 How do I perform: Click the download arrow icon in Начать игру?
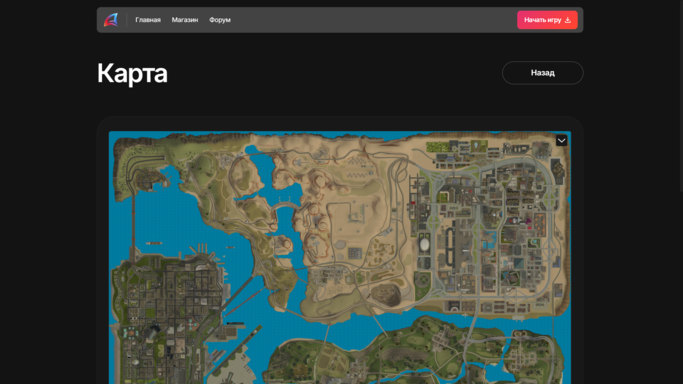tap(568, 20)
